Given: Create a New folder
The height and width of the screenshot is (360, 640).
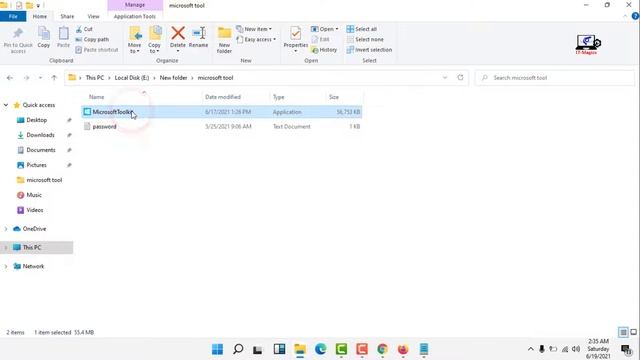Looking at the screenshot, I should tap(224, 40).
